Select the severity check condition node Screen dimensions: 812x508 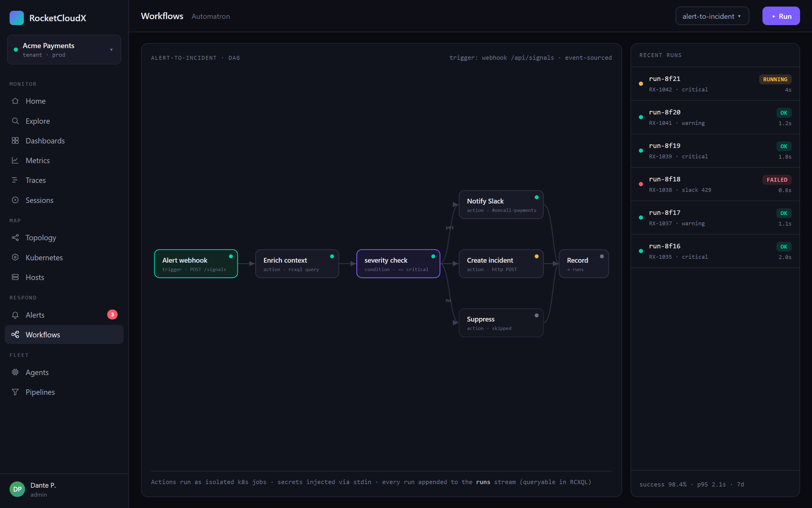[398, 264]
